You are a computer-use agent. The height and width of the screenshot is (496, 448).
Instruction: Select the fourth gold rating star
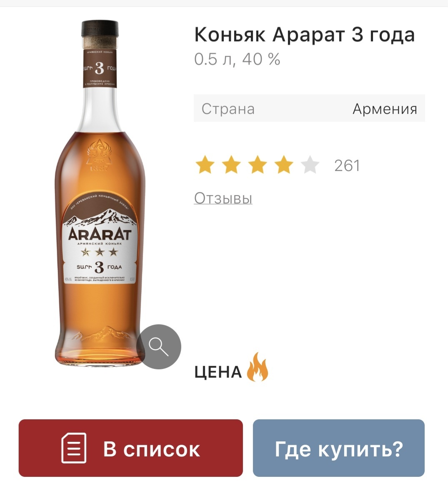[x=284, y=165]
